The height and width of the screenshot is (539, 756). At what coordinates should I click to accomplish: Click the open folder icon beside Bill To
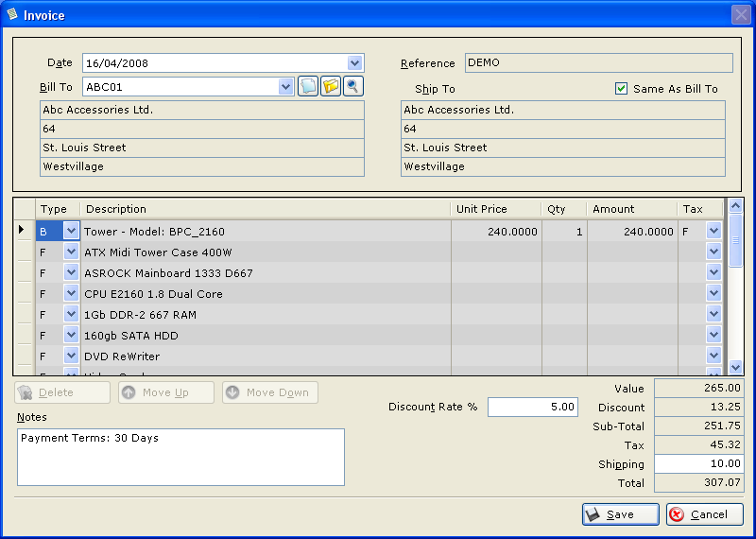point(331,87)
